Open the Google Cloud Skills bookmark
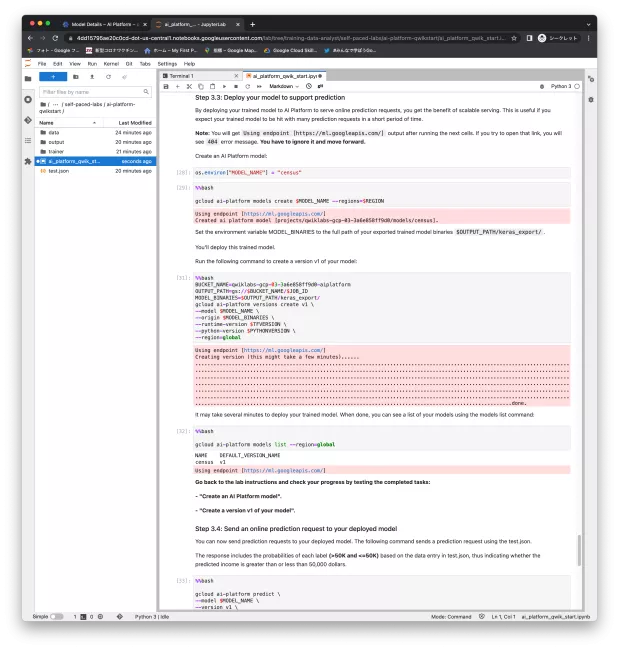619x650 pixels. point(291,51)
